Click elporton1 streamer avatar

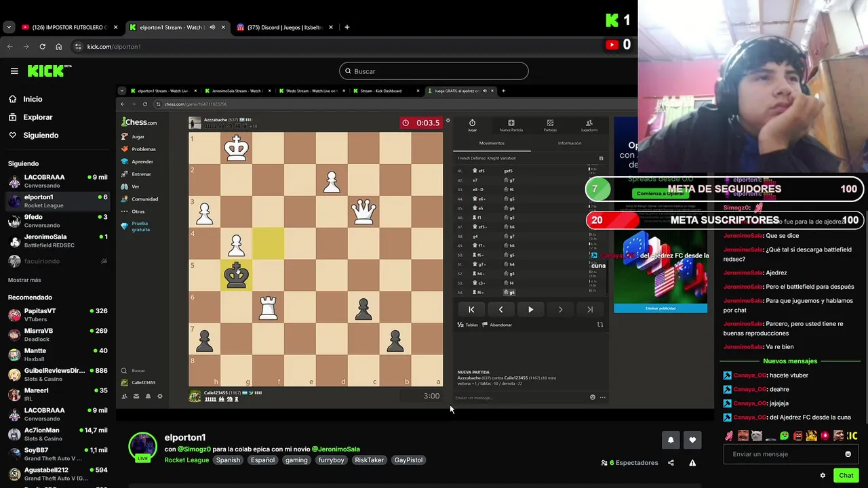[x=142, y=447]
